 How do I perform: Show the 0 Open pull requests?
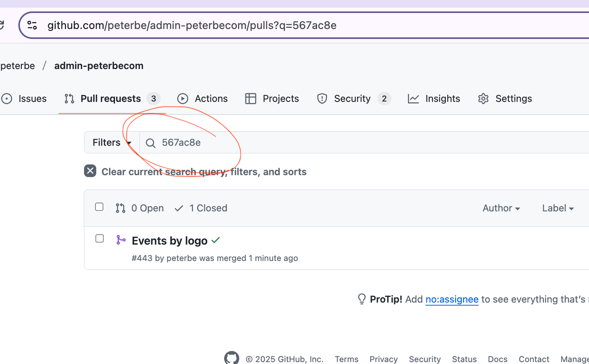140,208
